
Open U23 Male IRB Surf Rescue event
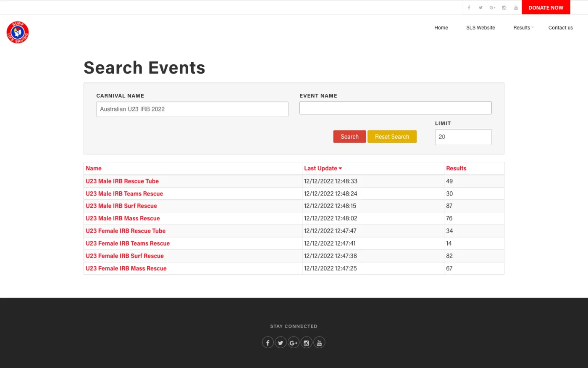coord(121,206)
